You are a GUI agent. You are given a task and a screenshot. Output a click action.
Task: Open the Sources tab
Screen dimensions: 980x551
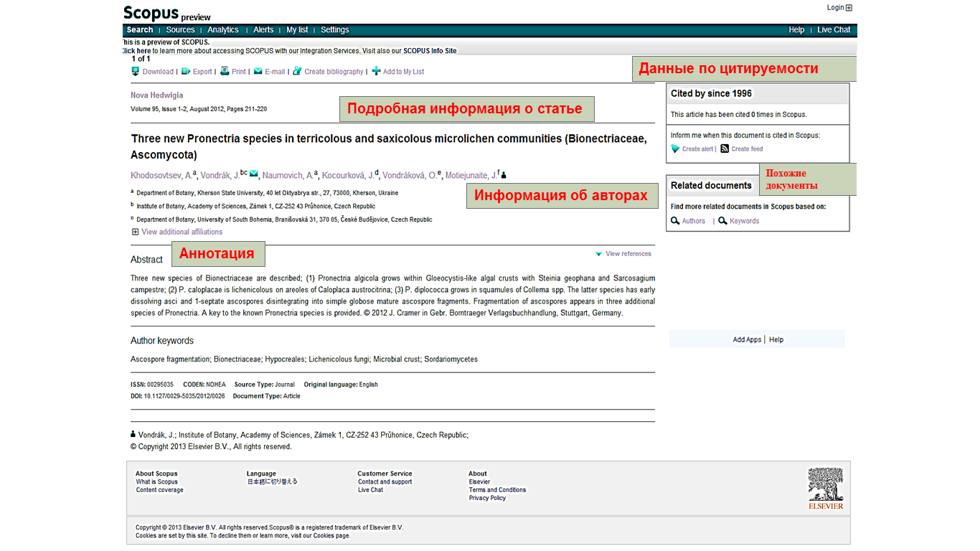tap(180, 30)
